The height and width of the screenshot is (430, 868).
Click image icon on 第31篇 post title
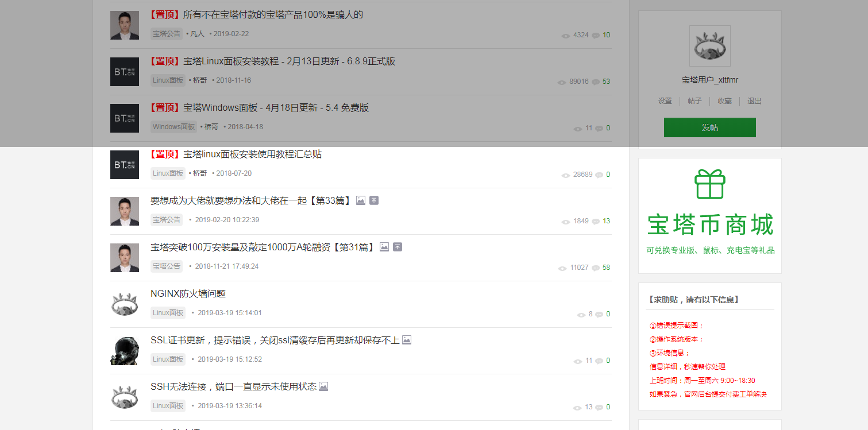[384, 247]
